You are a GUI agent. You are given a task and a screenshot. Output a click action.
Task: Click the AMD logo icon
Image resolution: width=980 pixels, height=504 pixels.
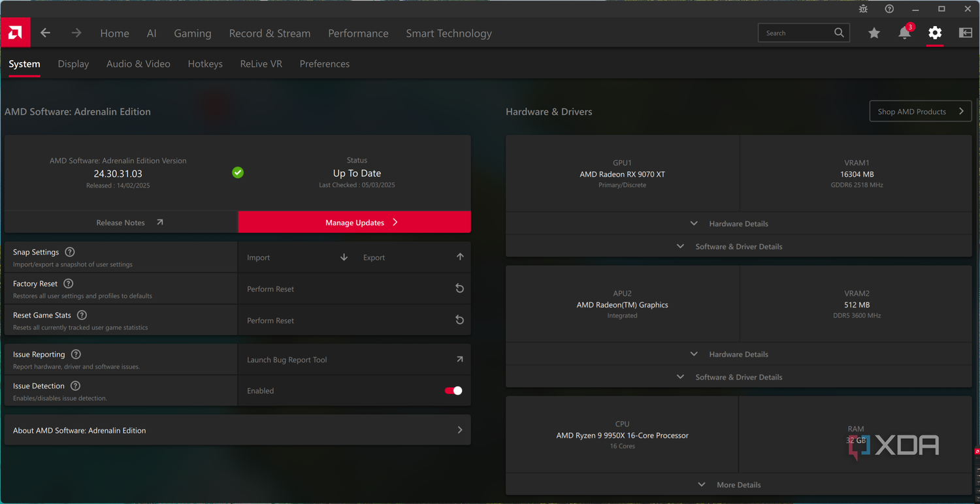pos(15,33)
